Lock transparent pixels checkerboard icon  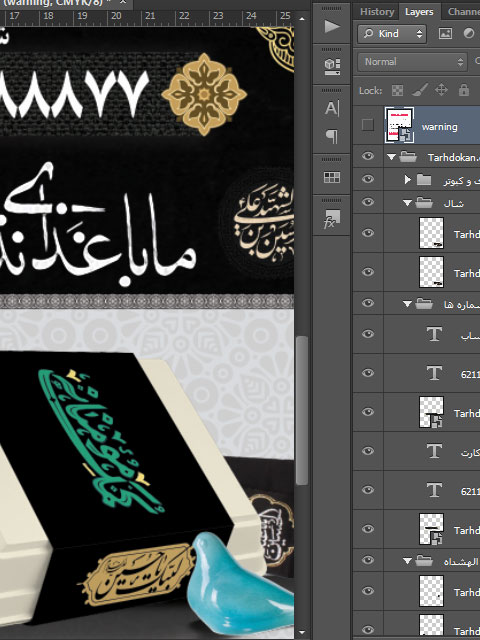click(x=397, y=90)
